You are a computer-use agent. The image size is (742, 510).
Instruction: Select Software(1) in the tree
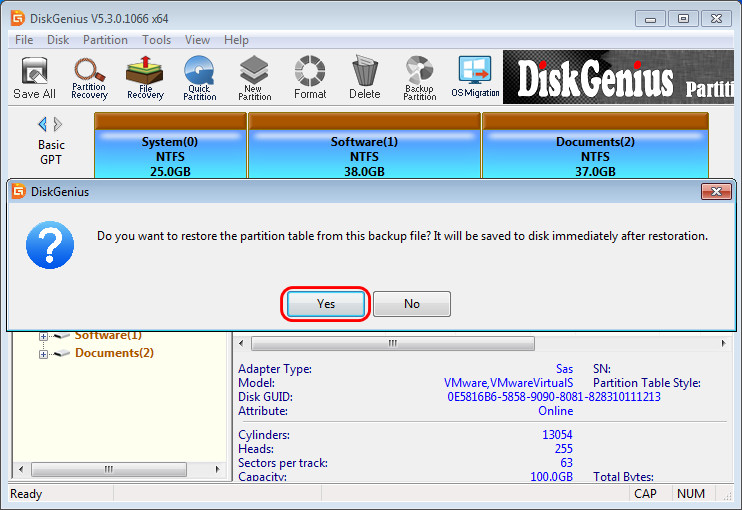pos(108,335)
